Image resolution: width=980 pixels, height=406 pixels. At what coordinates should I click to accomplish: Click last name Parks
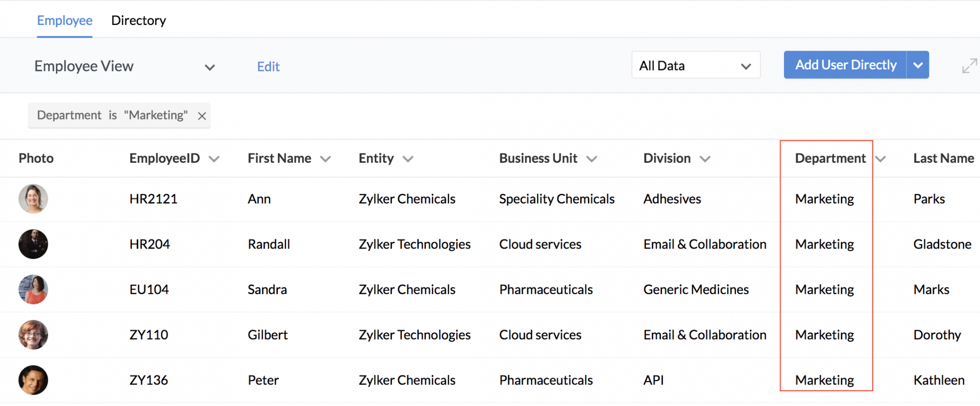click(x=929, y=199)
